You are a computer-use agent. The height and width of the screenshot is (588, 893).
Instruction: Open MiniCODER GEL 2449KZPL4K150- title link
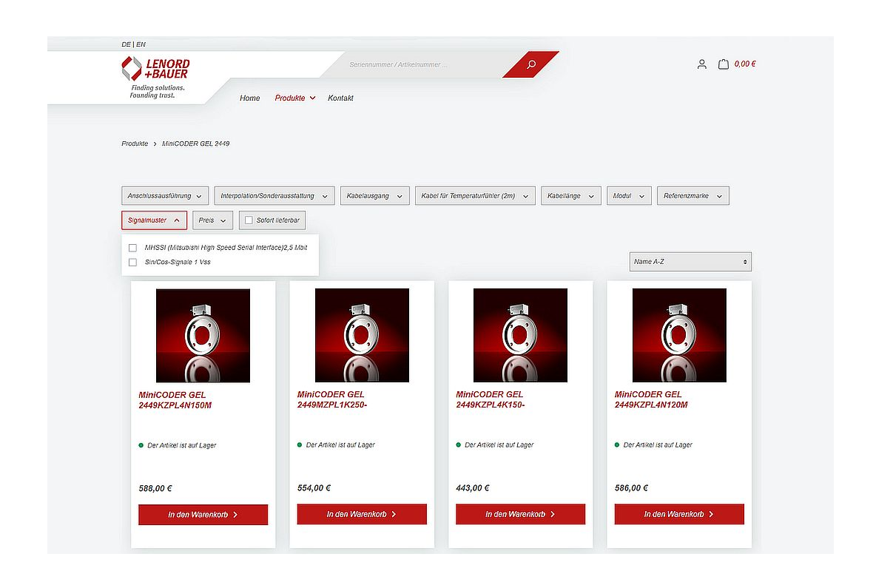[x=491, y=400]
